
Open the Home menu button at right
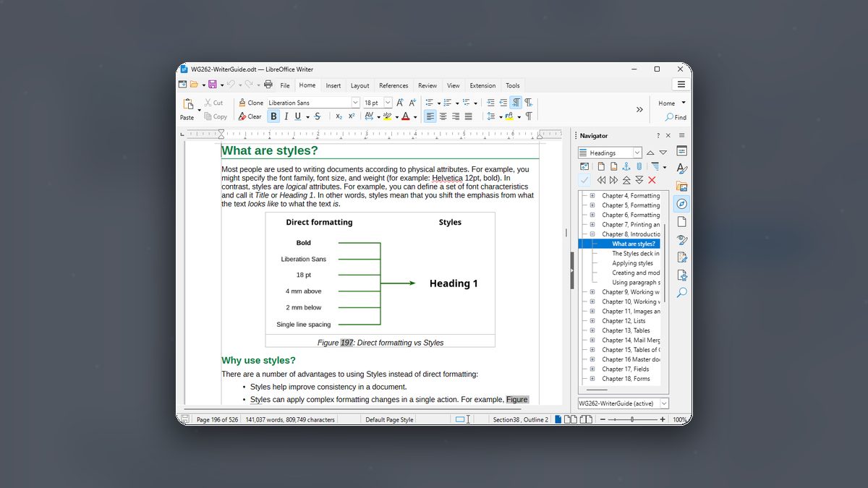coord(672,103)
